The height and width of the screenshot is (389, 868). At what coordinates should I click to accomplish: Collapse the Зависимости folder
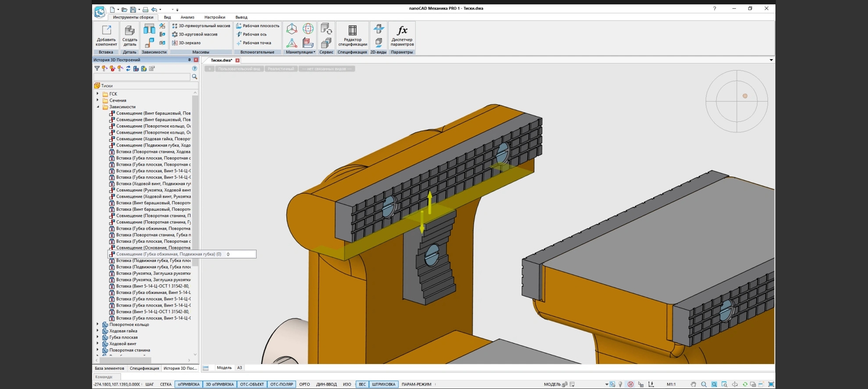coord(98,107)
